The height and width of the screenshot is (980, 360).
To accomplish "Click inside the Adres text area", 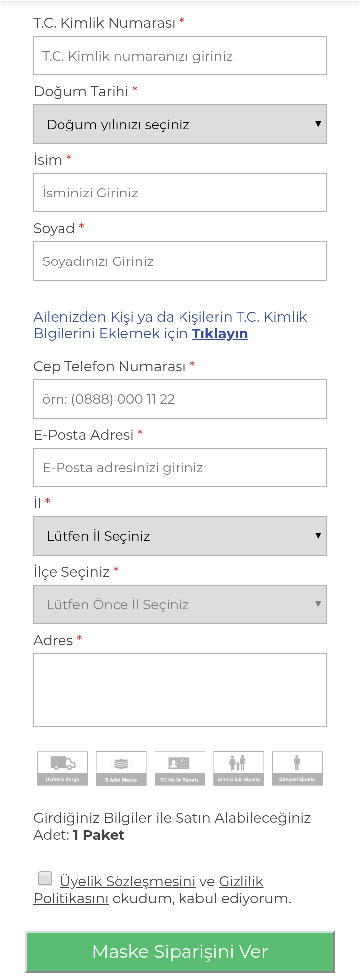I will click(x=180, y=690).
